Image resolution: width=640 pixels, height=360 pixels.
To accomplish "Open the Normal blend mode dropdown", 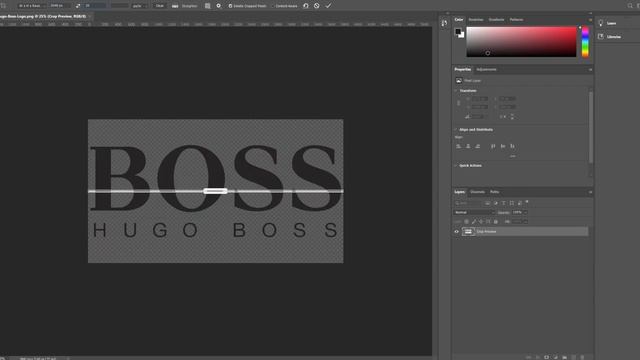I will pyautogui.click(x=474, y=212).
